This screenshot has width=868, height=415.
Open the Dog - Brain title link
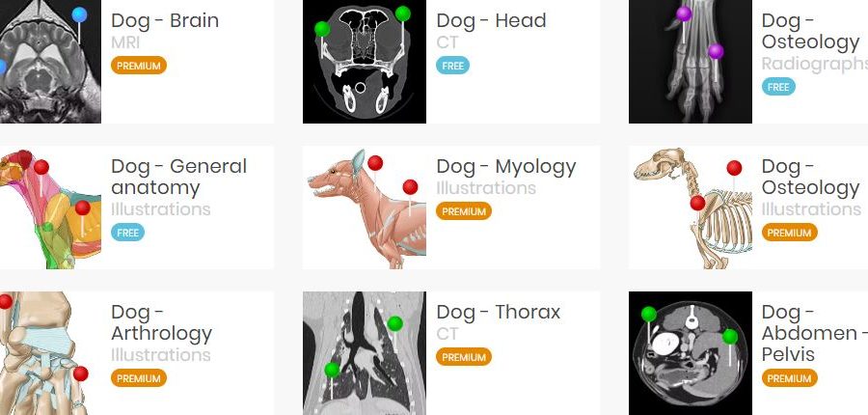click(165, 20)
